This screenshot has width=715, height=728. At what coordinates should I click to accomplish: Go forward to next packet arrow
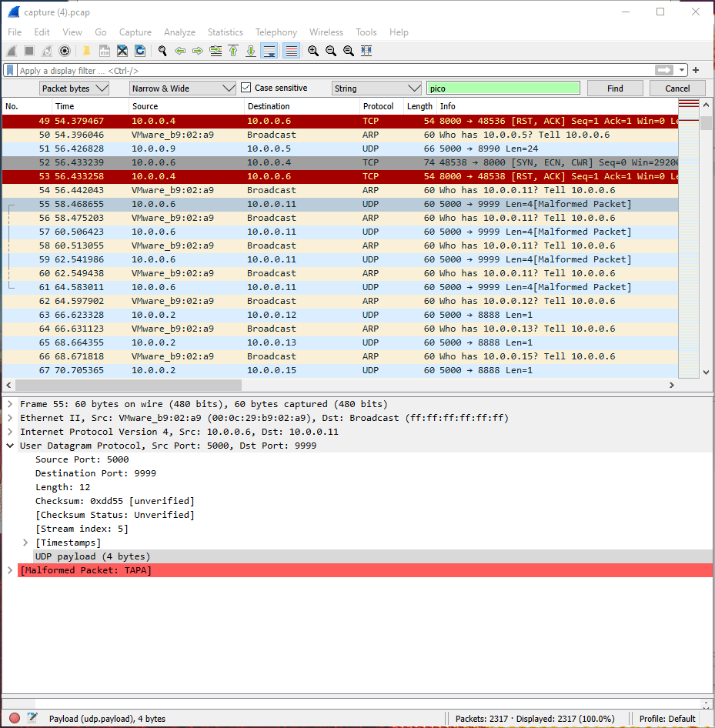pyautogui.click(x=198, y=51)
